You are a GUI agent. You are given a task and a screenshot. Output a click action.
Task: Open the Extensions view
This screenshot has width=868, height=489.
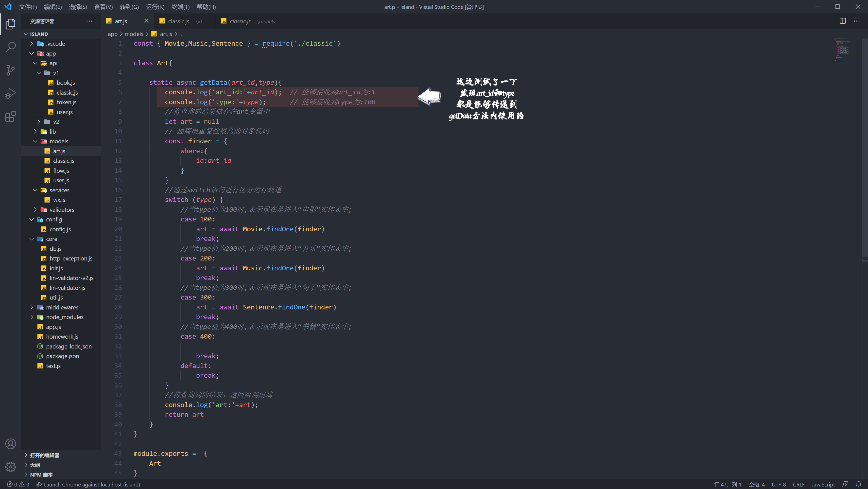click(x=10, y=117)
